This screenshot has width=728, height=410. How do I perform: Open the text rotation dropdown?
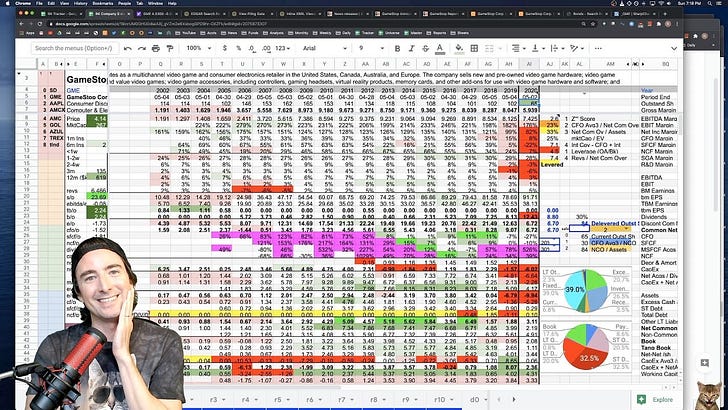[x=576, y=48]
